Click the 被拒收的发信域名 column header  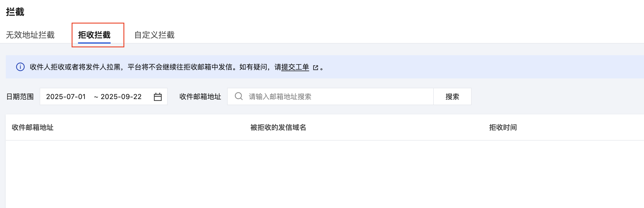278,128
